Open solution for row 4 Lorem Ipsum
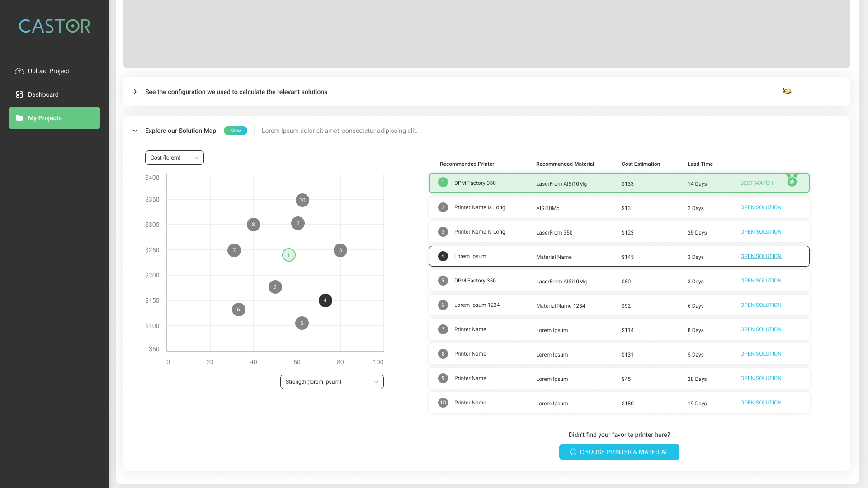 tap(761, 256)
